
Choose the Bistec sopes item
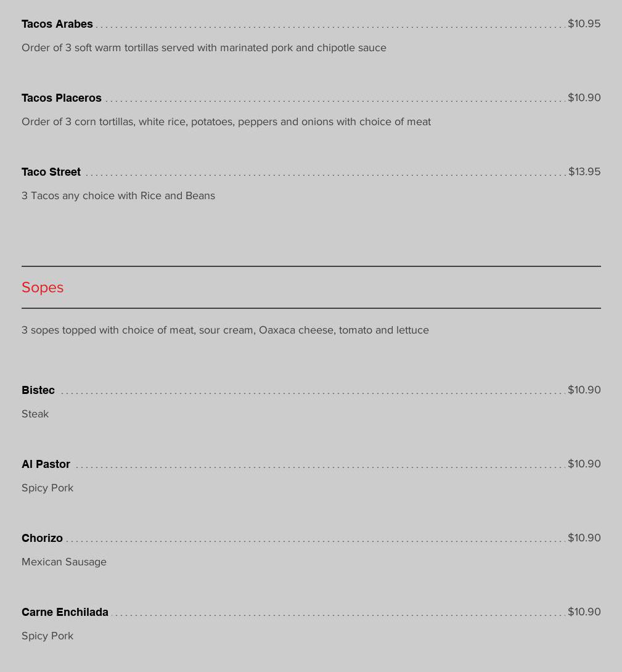click(38, 390)
